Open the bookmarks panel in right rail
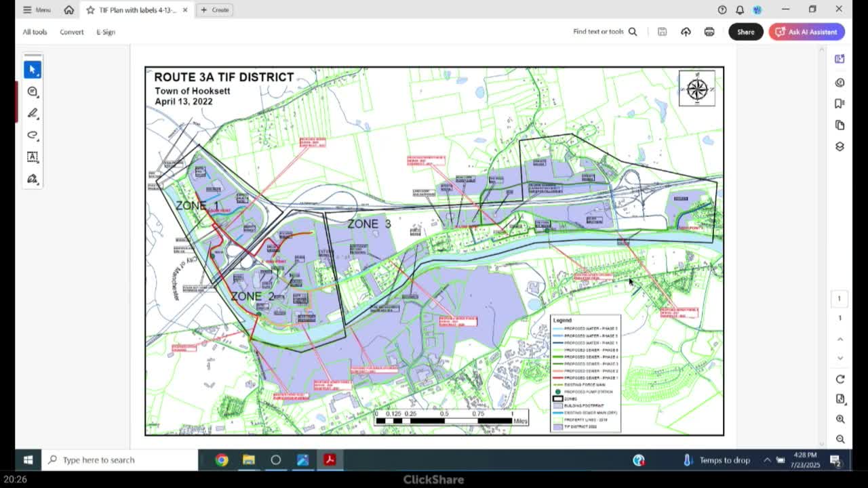 click(x=840, y=104)
